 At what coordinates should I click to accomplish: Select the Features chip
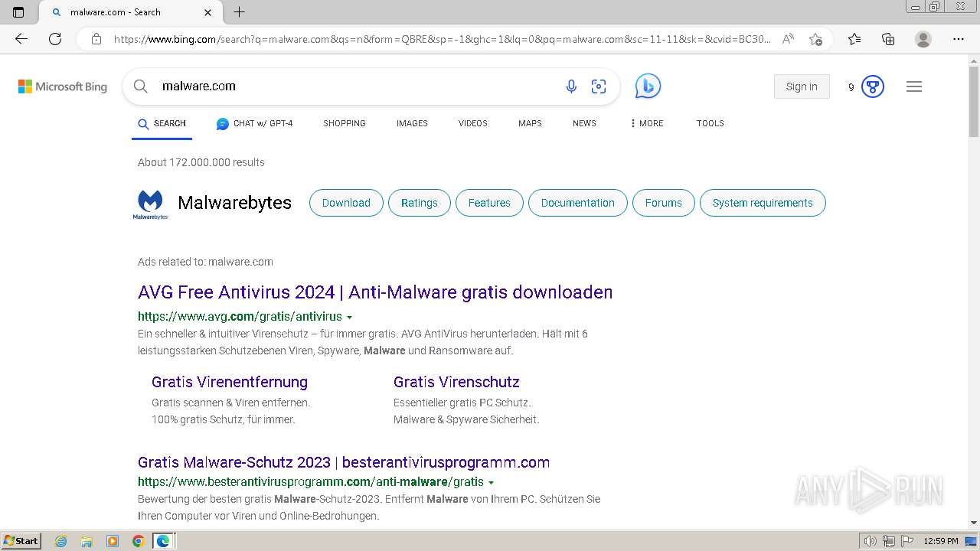click(x=489, y=203)
